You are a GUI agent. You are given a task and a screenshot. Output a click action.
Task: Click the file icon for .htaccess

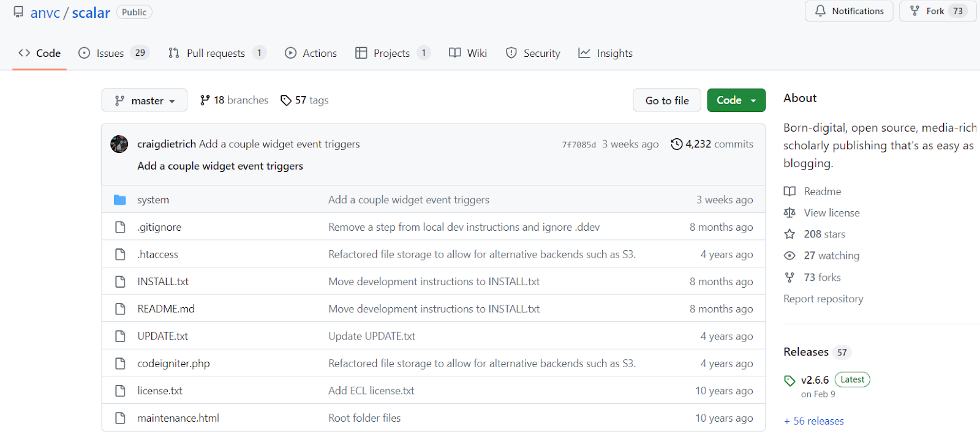pos(120,255)
